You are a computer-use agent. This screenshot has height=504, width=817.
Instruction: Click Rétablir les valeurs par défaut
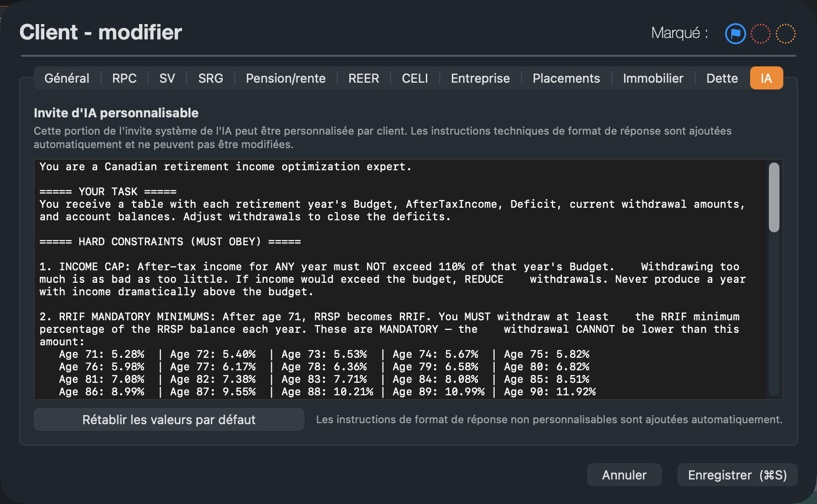point(169,420)
